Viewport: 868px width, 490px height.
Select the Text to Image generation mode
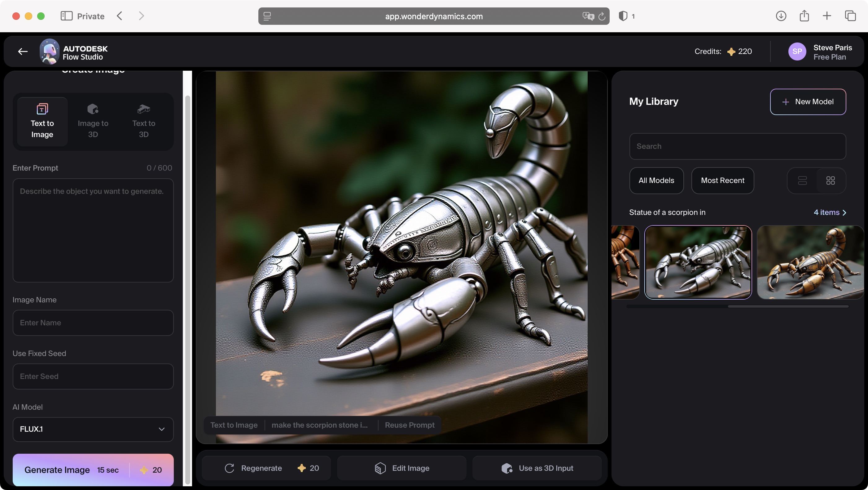(42, 121)
